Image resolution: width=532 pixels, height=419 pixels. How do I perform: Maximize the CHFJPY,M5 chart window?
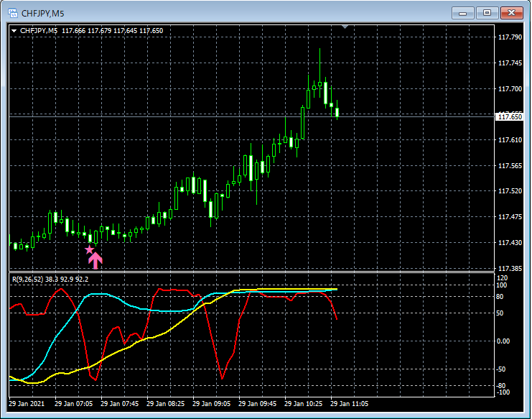click(487, 13)
